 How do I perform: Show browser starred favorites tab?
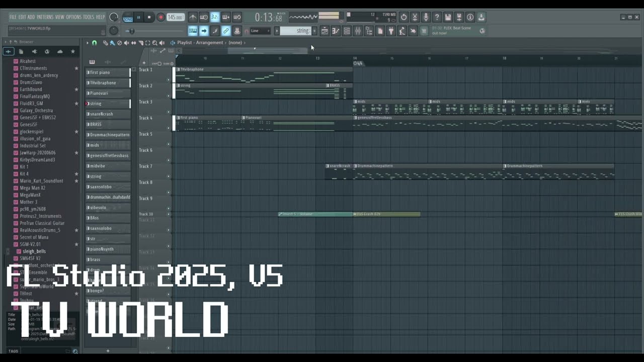(x=72, y=51)
